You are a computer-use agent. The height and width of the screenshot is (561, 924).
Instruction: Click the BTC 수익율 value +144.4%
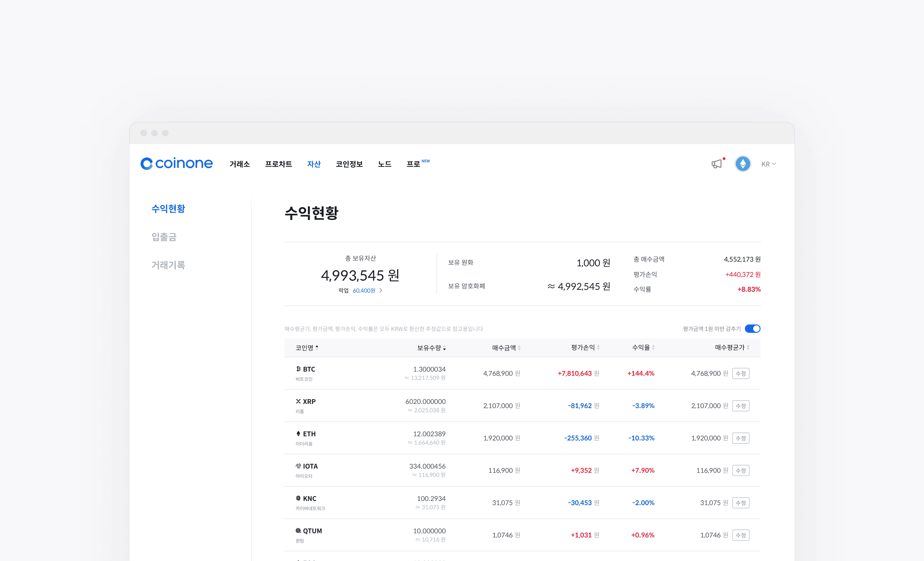point(641,373)
